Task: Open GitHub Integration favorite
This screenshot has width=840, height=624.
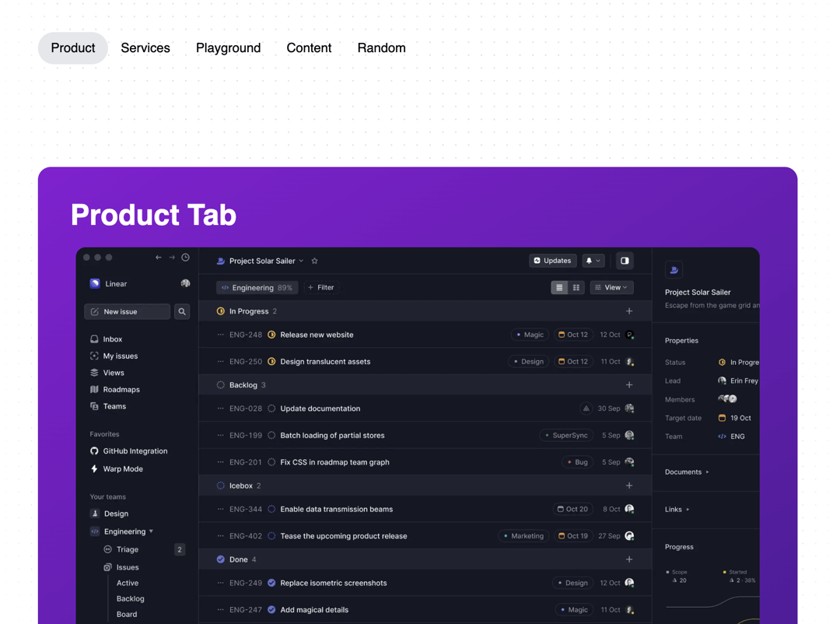Action: (128, 450)
